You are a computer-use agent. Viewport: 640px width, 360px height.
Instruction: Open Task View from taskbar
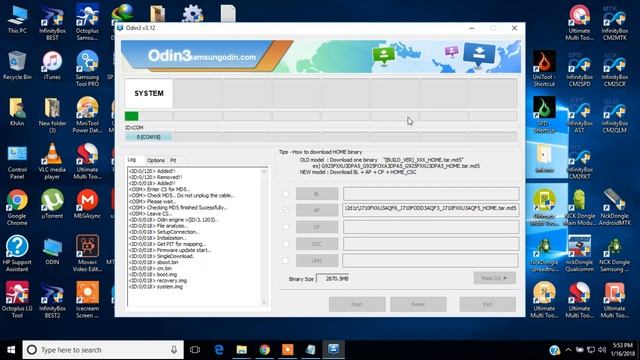195,350
